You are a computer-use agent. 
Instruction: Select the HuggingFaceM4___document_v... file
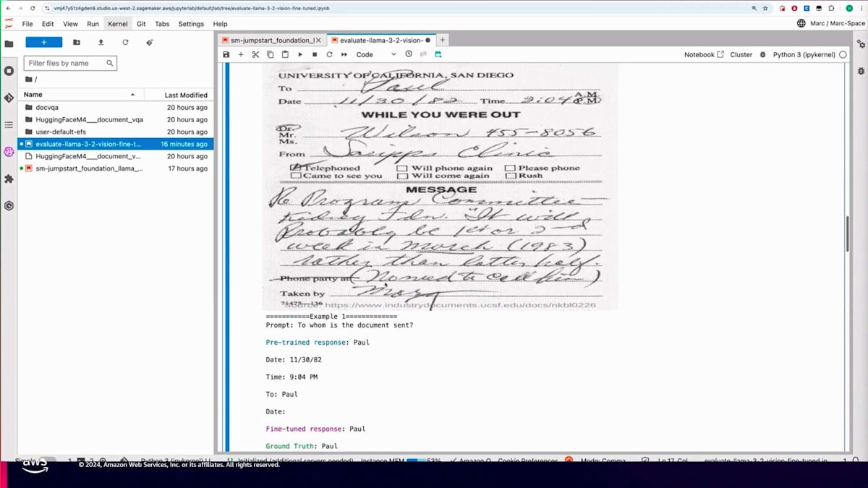[116, 156]
